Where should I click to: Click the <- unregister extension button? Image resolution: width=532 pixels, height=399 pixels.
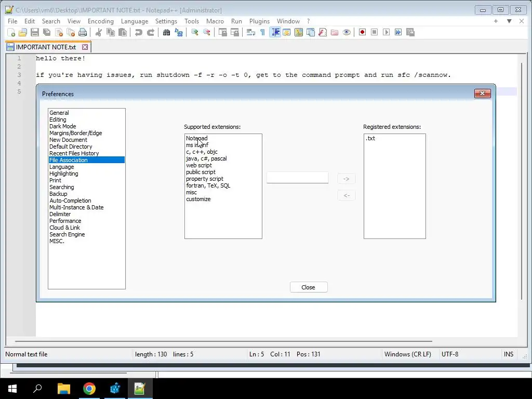click(x=347, y=195)
